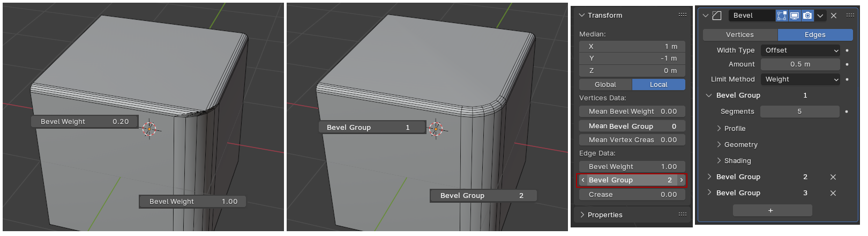Select Local transform orientation
This screenshot has height=236, width=868.
tap(659, 85)
